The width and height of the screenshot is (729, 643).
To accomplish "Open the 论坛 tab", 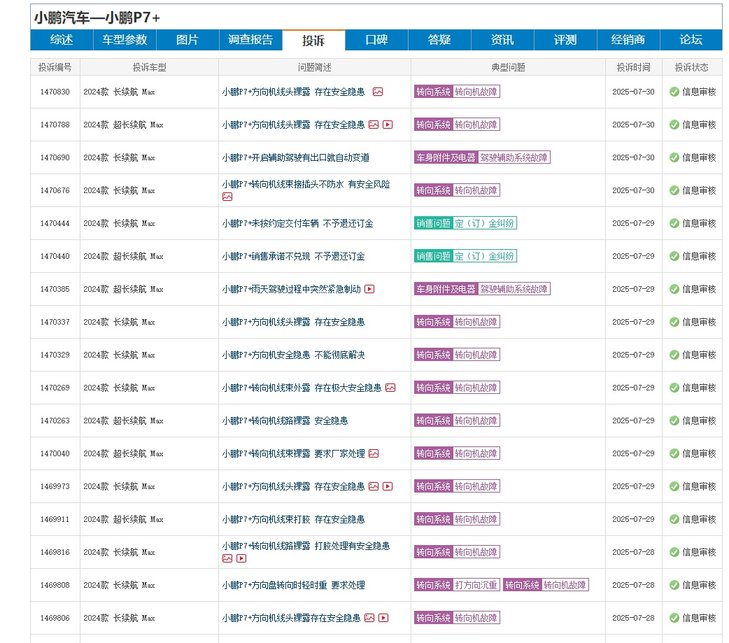I will click(691, 40).
